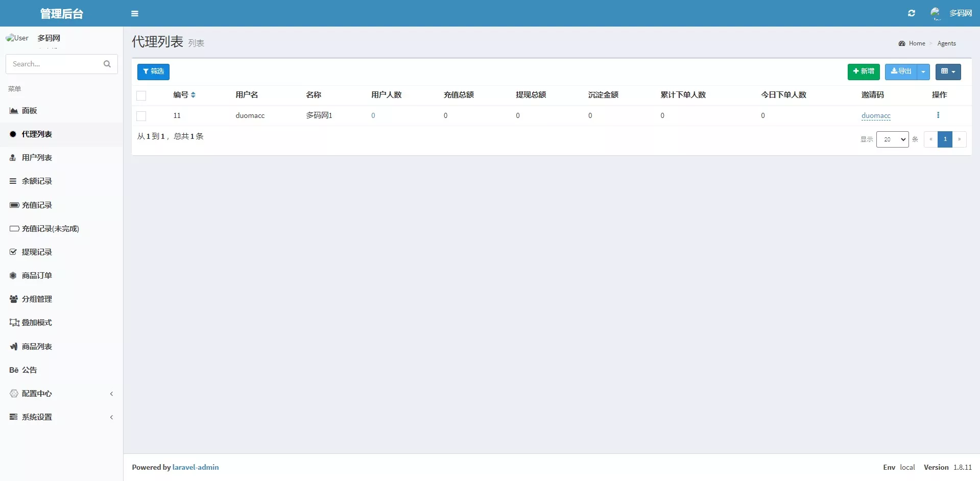The height and width of the screenshot is (481, 980).
Task: Click the laravel-admin footer link
Action: 196,467
